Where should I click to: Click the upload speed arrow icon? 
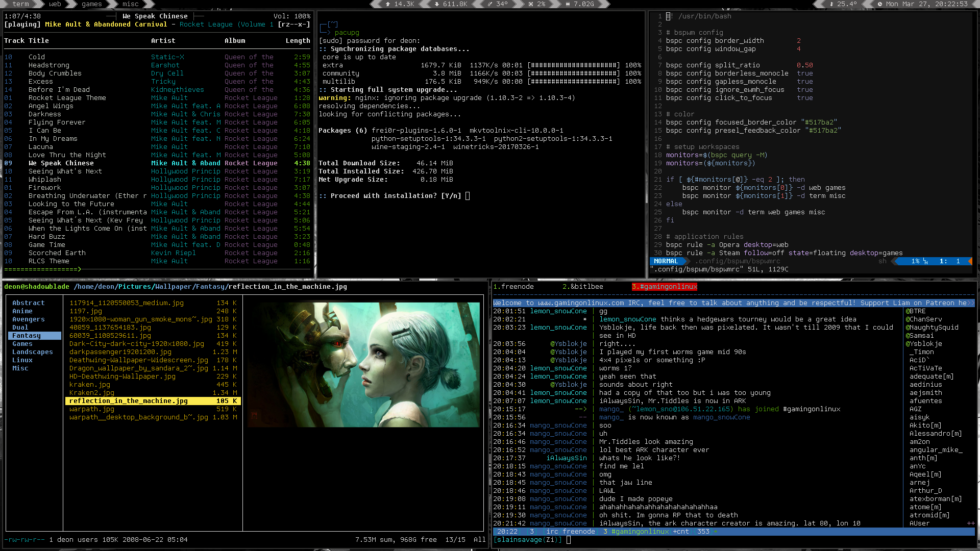(x=388, y=4)
